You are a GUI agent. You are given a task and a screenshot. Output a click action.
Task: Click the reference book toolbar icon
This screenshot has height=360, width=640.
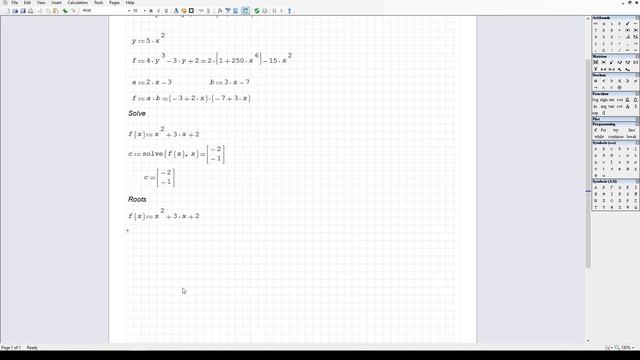236,11
